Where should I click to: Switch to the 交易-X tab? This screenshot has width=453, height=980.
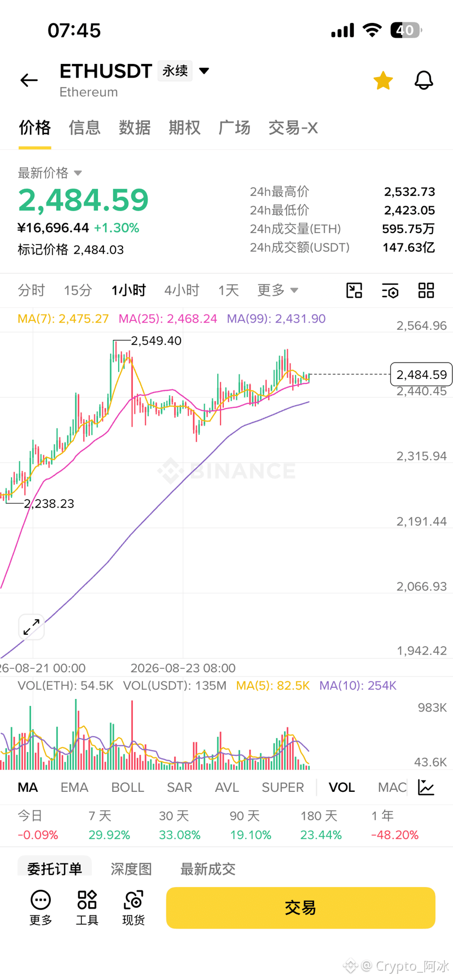tap(293, 127)
